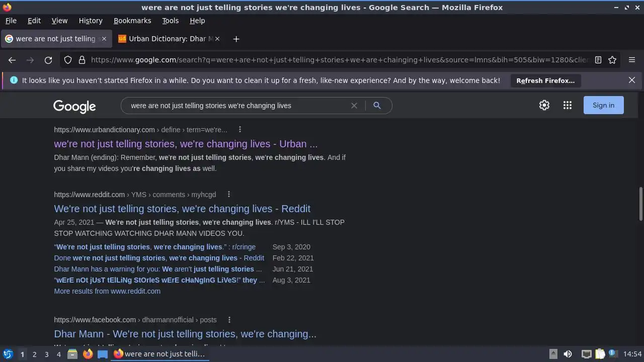Switch to the Urban Dictionary tab
The image size is (644, 362).
[169, 39]
